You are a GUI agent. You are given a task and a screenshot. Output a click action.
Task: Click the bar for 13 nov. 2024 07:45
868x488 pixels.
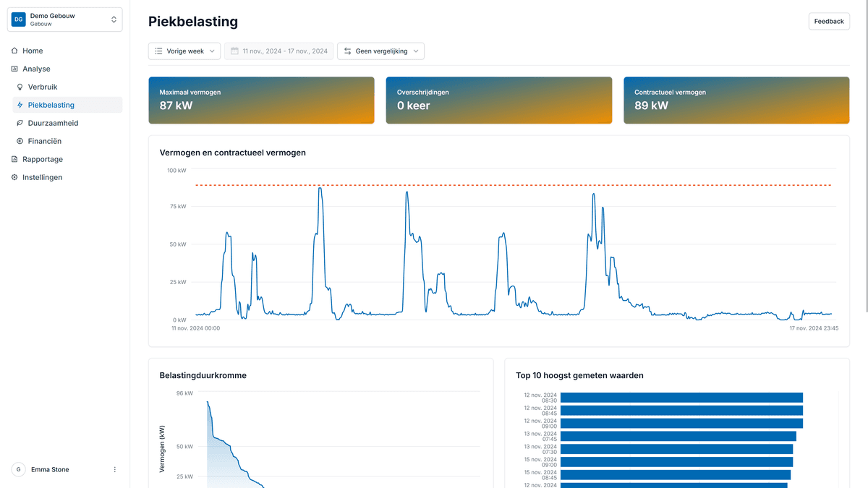tap(678, 436)
